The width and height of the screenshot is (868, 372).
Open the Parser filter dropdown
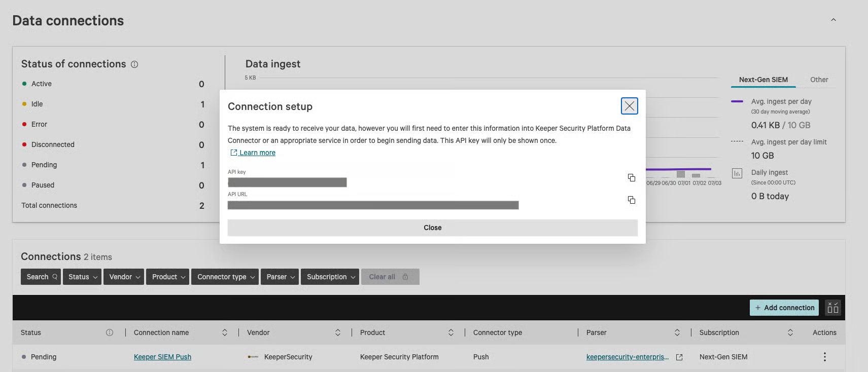point(280,277)
